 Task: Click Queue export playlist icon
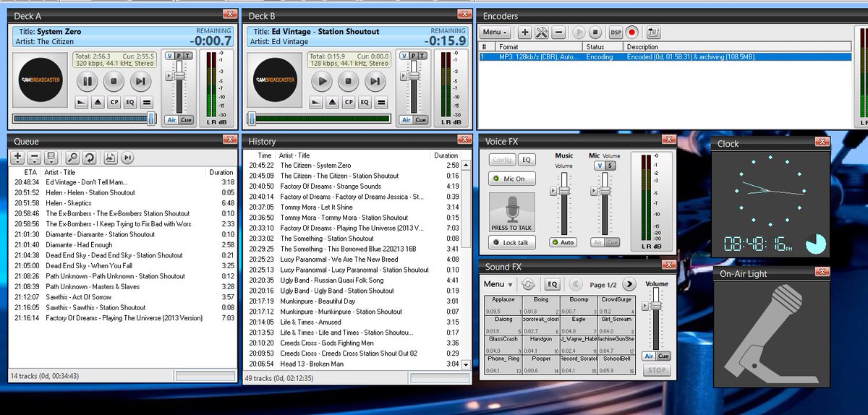(111, 158)
